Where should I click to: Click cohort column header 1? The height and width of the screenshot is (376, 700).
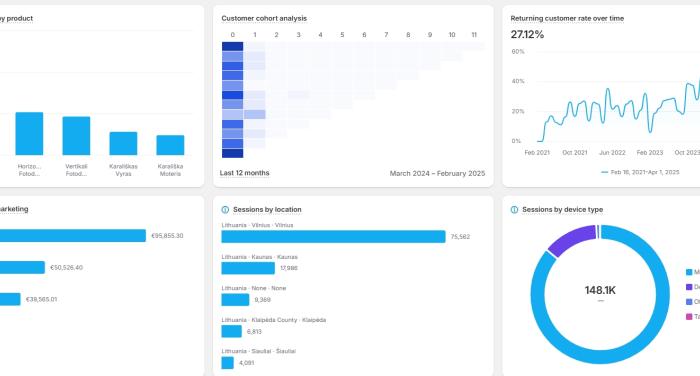[254, 34]
